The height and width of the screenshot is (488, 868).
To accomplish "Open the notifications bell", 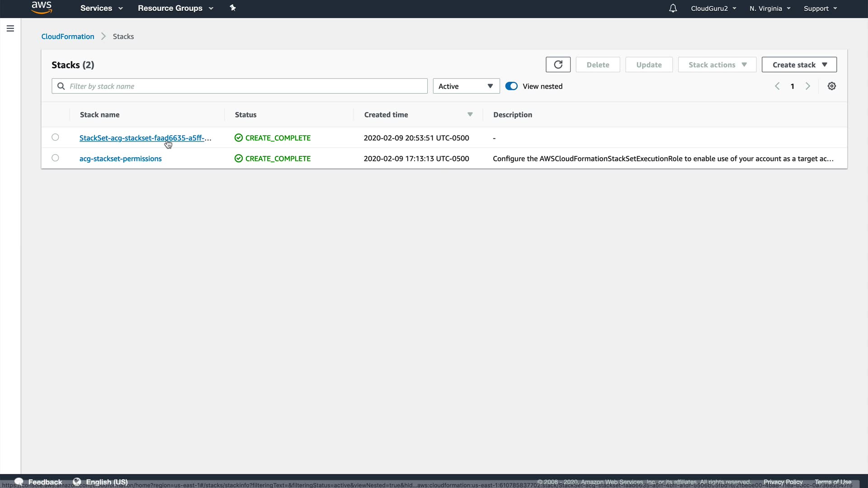I will [x=673, y=8].
